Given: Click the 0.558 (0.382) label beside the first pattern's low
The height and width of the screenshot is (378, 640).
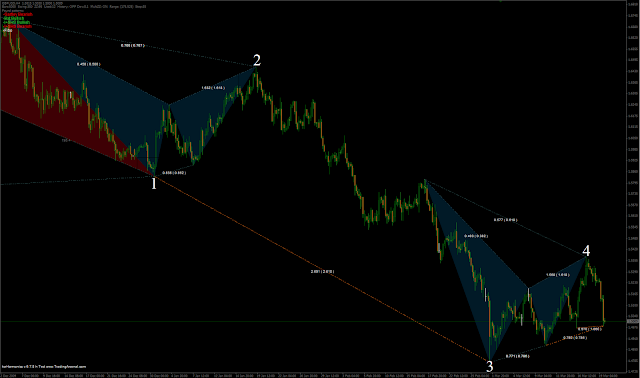Looking at the screenshot, I should click(x=174, y=173).
